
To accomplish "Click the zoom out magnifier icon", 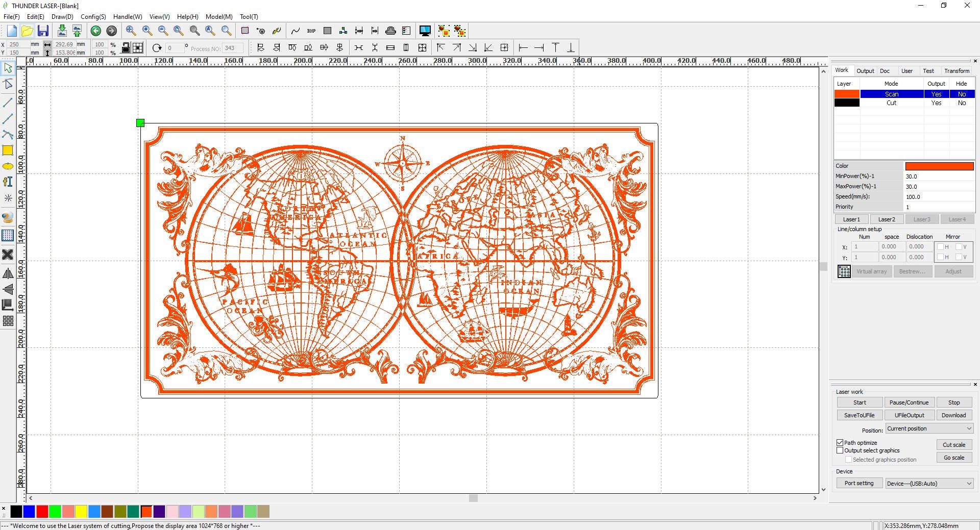I will tap(163, 31).
